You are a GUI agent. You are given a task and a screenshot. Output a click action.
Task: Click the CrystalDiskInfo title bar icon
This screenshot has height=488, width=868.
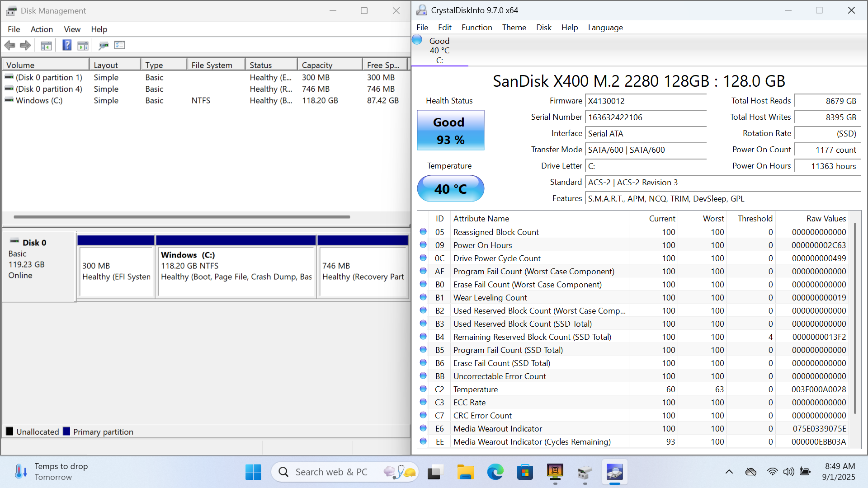pyautogui.click(x=422, y=10)
